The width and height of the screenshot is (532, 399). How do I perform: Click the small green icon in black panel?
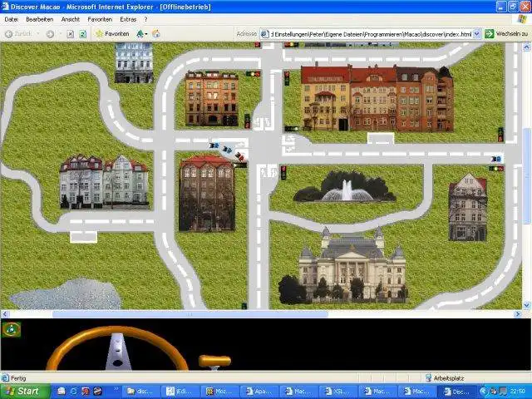tap(11, 329)
